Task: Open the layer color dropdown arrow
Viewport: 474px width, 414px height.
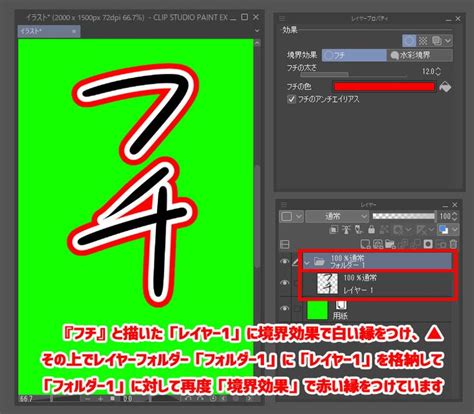Action: point(455,229)
